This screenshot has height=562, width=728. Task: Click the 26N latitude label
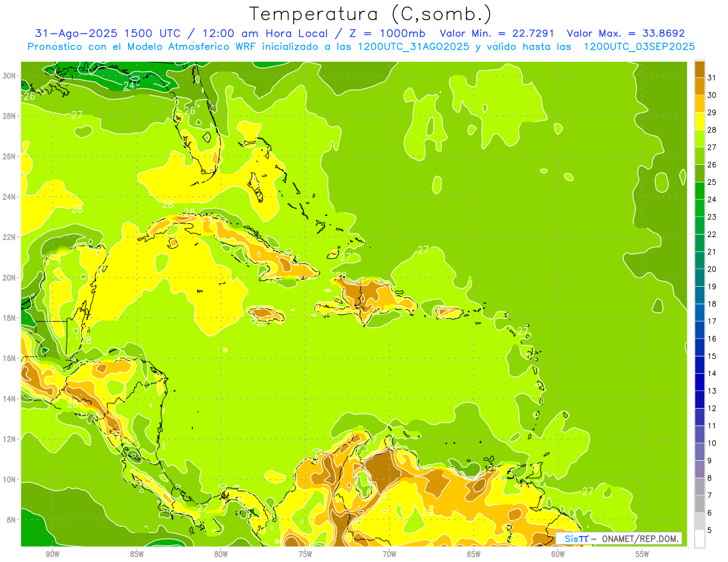coord(10,156)
